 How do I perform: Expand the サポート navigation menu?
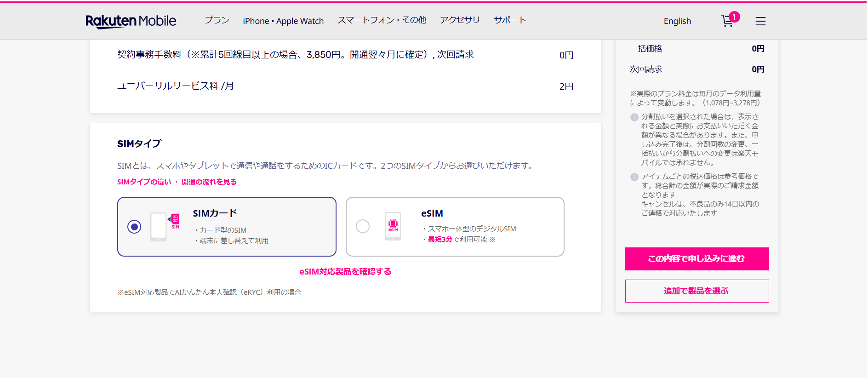510,20
